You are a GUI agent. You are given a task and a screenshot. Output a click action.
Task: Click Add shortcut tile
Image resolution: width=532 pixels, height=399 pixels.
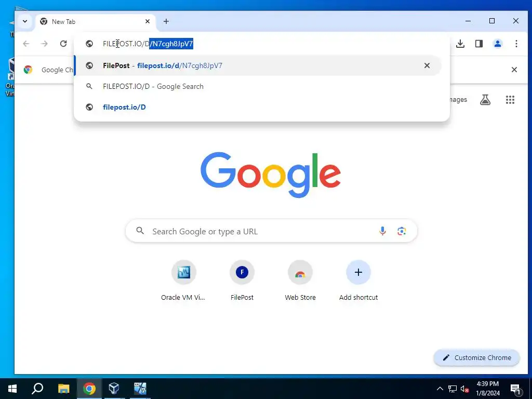358,281
